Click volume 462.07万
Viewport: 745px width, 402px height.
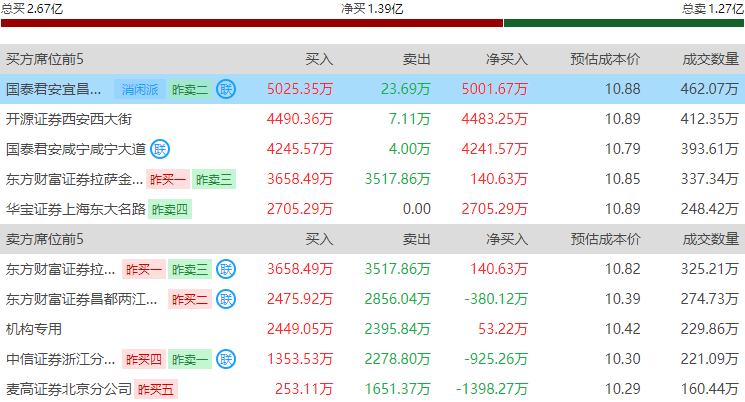[x=710, y=89]
